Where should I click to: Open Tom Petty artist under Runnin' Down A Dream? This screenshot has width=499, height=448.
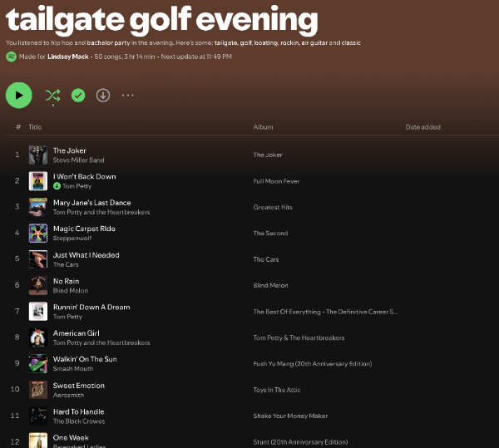[x=68, y=317]
